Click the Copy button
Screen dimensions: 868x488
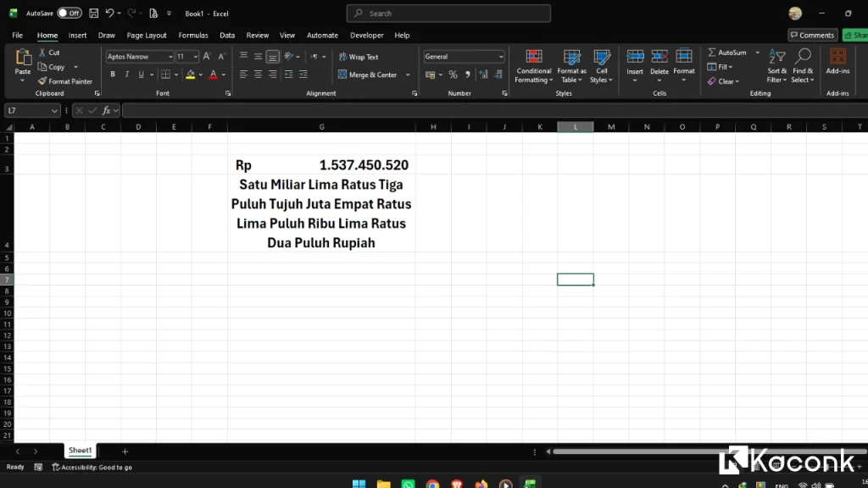(52, 67)
